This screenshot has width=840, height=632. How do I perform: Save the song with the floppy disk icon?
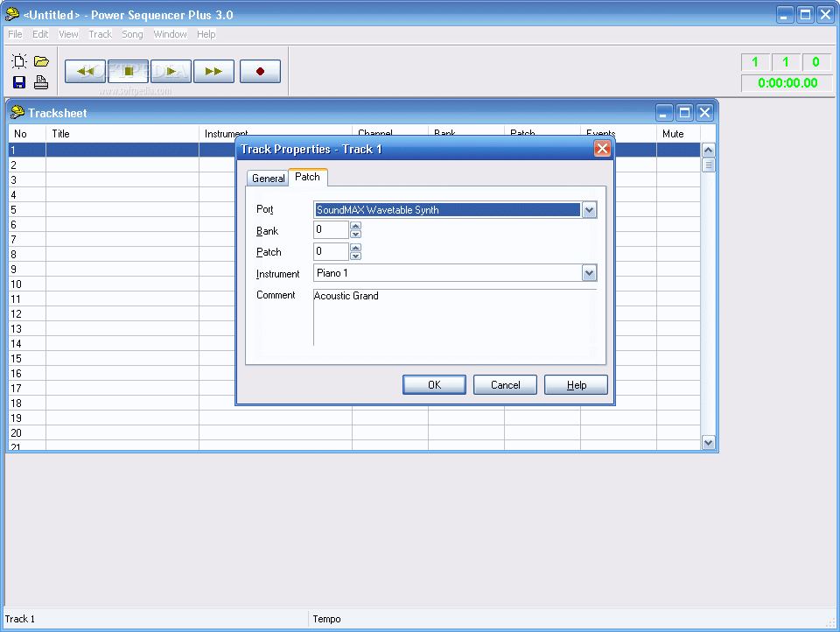click(19, 82)
